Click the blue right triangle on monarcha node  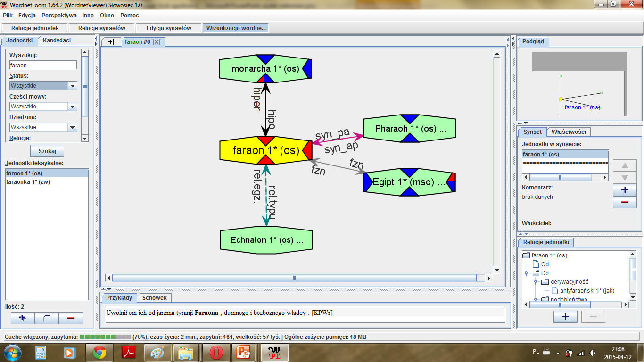307,69
